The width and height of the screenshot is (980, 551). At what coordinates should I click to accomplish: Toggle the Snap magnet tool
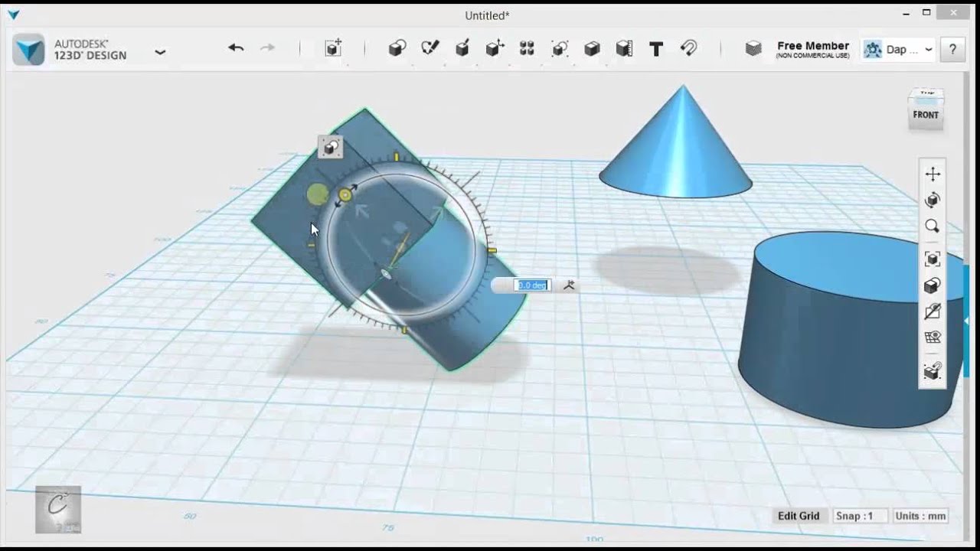[x=688, y=48]
